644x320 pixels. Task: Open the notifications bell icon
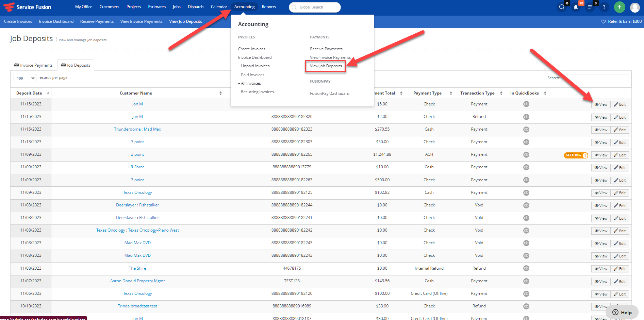576,7
